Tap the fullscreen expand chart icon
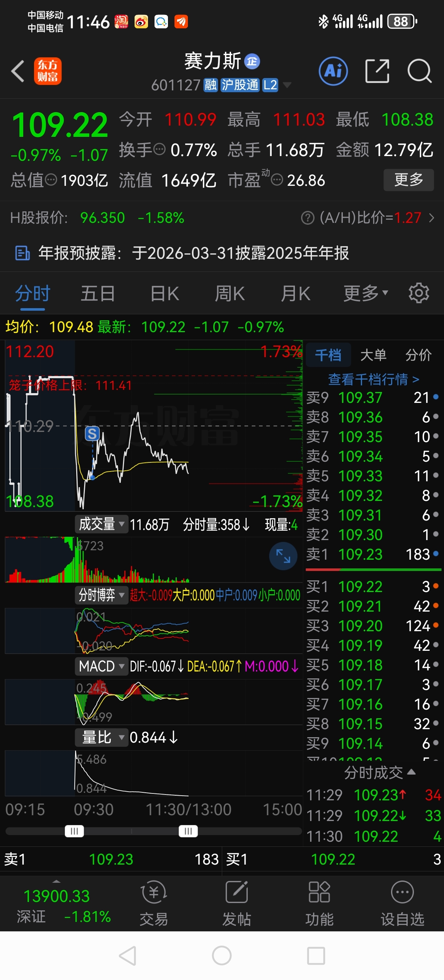 click(283, 556)
